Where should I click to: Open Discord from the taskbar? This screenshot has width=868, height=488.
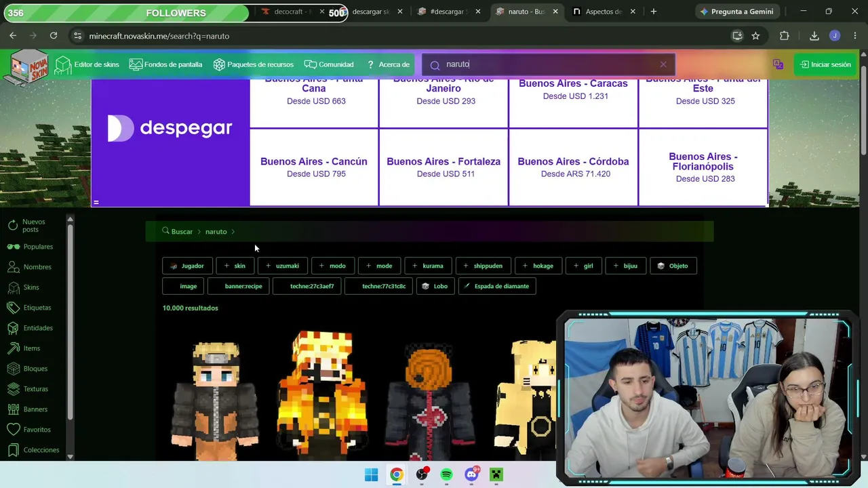click(x=471, y=474)
